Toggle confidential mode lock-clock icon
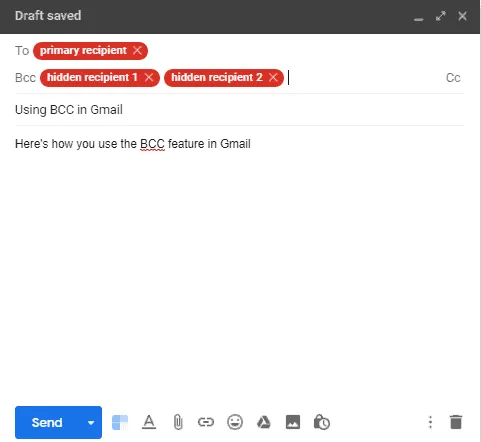The height and width of the screenshot is (442, 481). tap(322, 422)
